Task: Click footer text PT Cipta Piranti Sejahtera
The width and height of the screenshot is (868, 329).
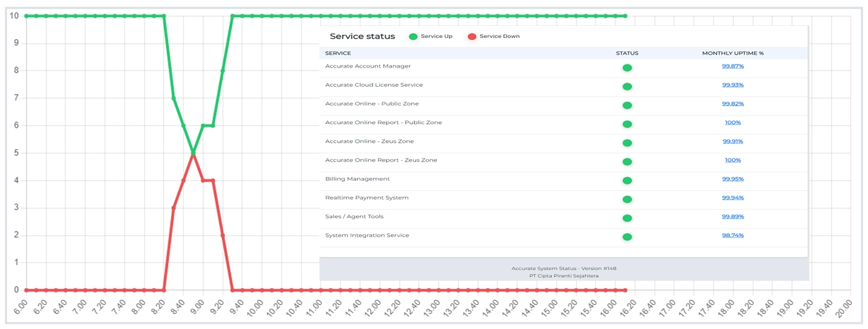Action: click(564, 276)
